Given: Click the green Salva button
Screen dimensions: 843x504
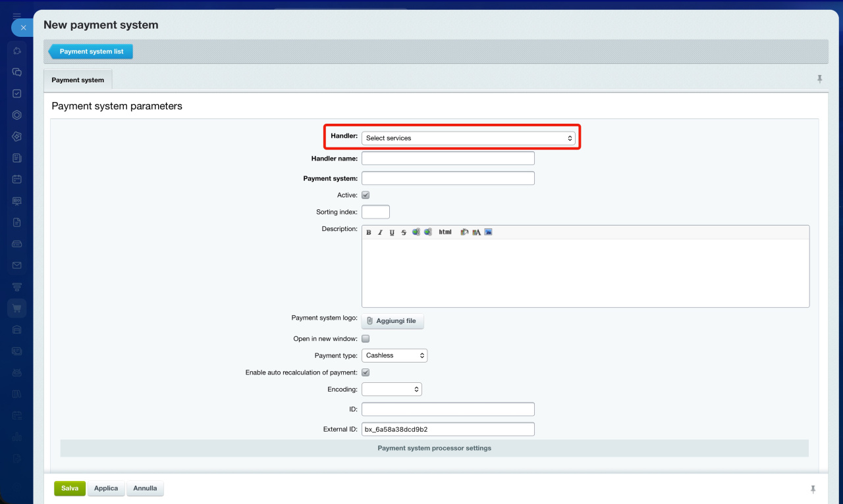Looking at the screenshot, I should click(x=70, y=488).
